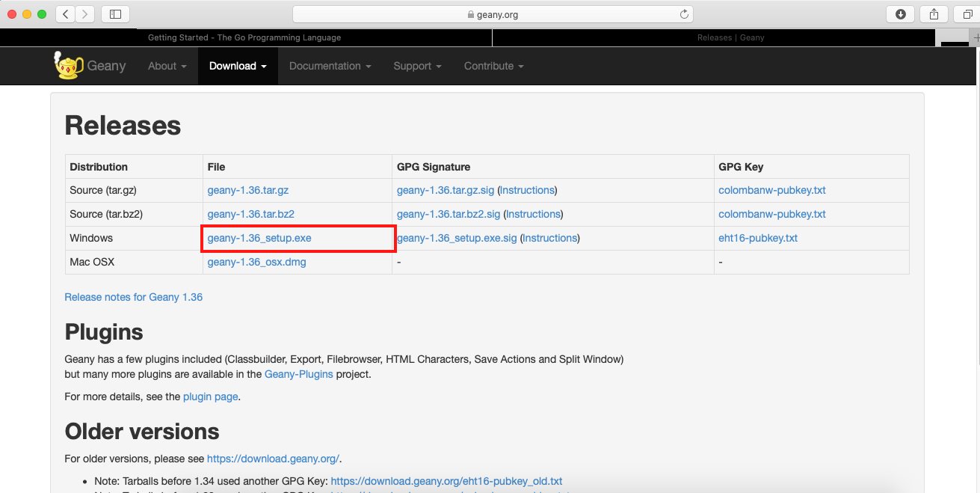The image size is (980, 493).
Task: Go back with Safari's back arrow
Action: (x=66, y=14)
